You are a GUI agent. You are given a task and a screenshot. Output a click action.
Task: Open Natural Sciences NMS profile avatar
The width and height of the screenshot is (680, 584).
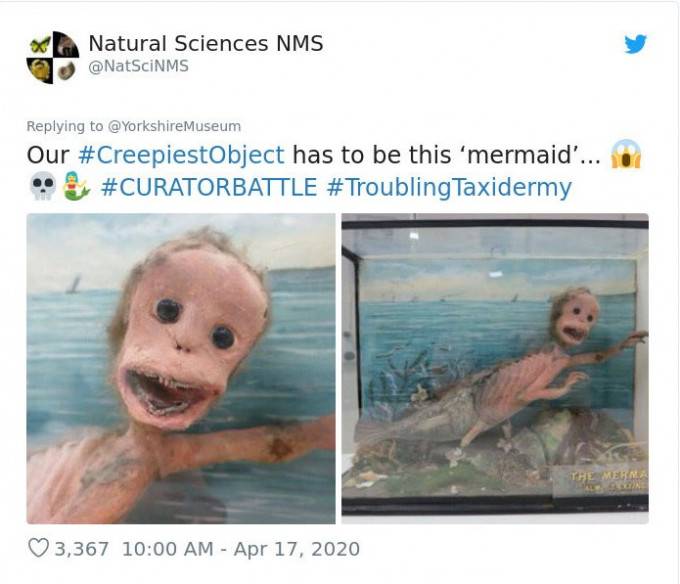pos(52,57)
